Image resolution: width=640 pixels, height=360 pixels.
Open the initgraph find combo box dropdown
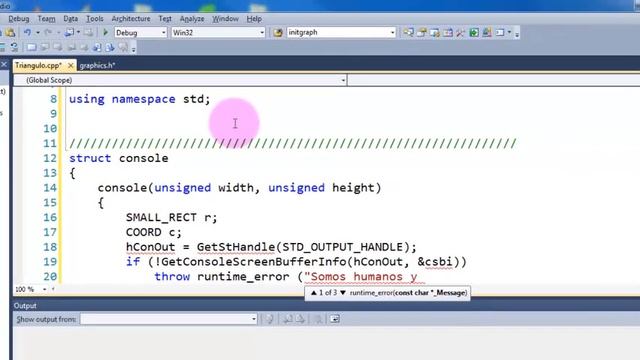click(x=392, y=32)
